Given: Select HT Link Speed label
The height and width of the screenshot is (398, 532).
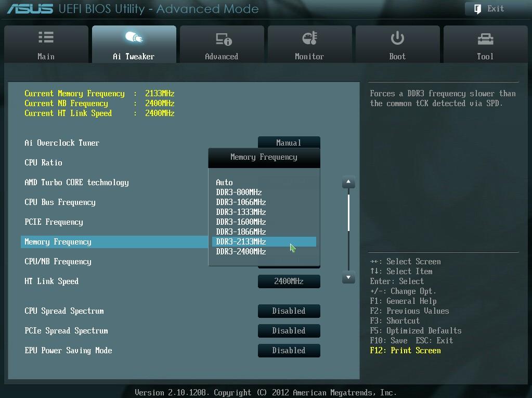Looking at the screenshot, I should [x=51, y=281].
